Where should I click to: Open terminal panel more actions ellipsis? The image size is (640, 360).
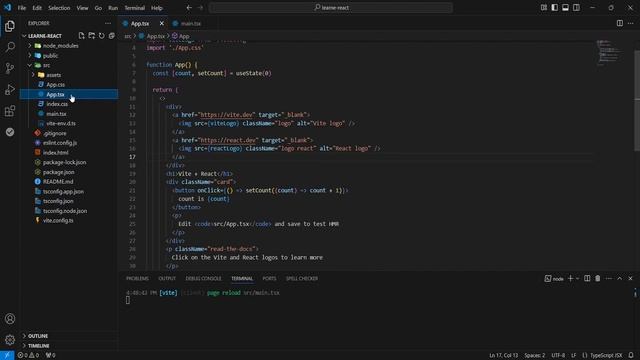click(609, 278)
